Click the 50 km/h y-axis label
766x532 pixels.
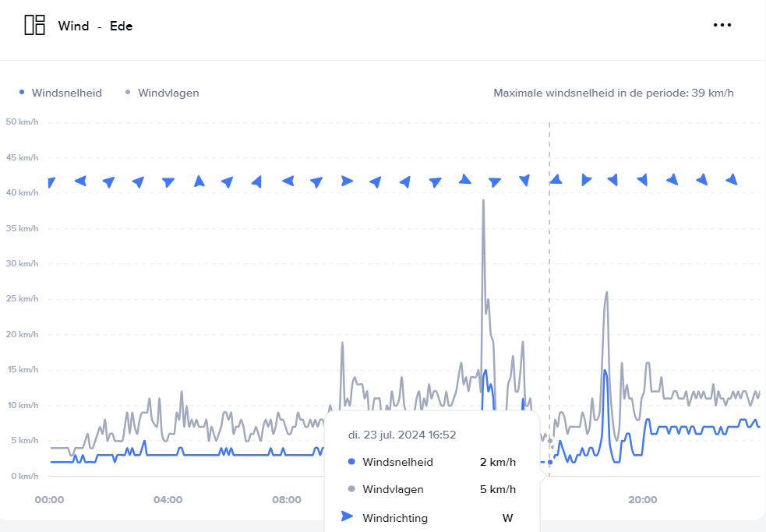22,122
